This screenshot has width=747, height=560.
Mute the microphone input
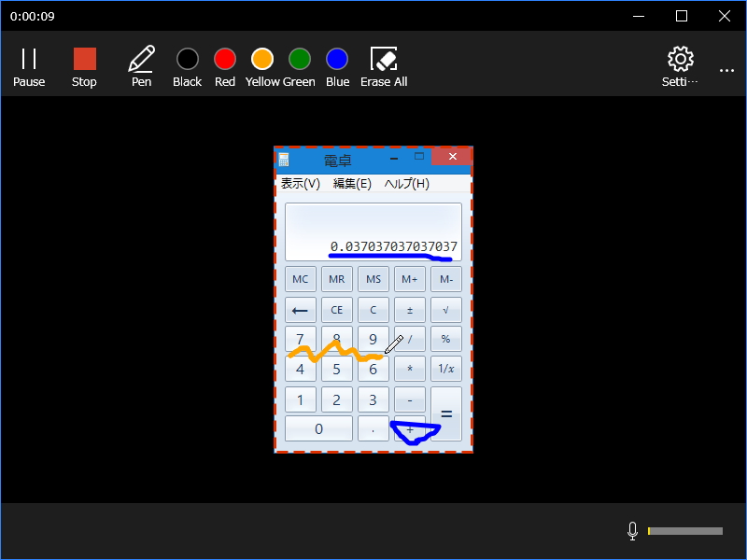pos(632,530)
